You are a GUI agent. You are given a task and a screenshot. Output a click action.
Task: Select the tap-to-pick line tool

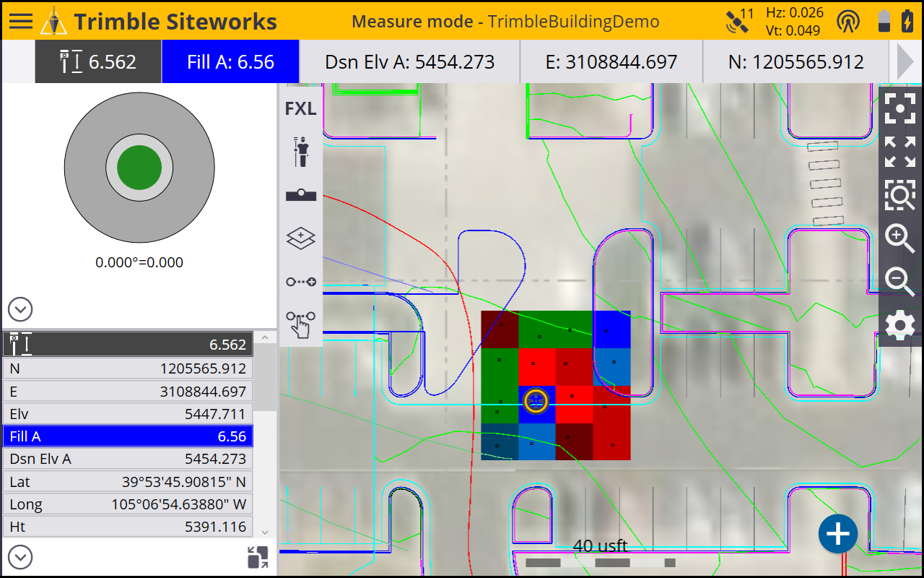coord(301,324)
